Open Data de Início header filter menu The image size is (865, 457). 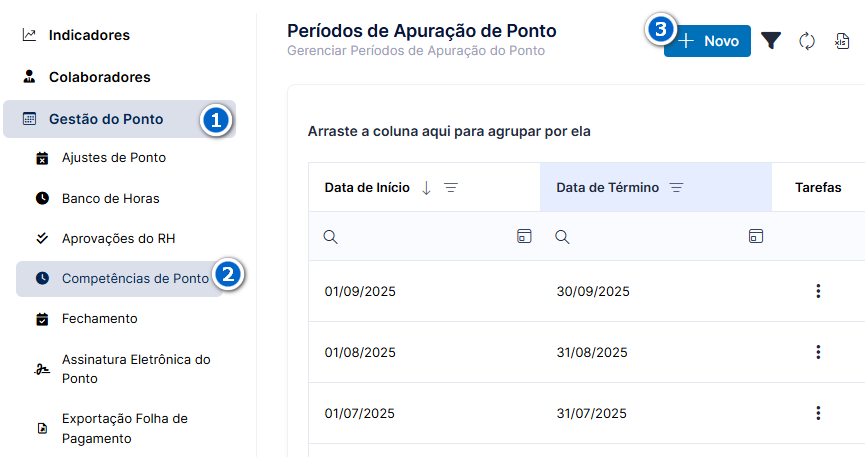(x=451, y=188)
